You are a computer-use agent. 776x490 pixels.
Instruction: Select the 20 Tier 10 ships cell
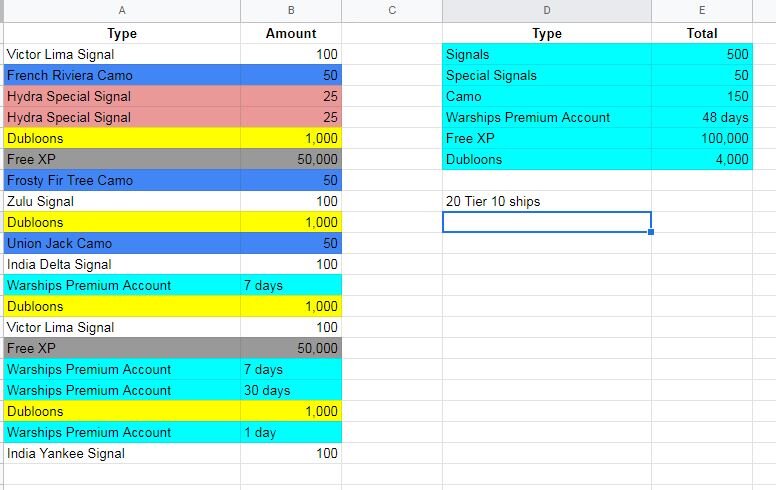pyautogui.click(x=546, y=201)
